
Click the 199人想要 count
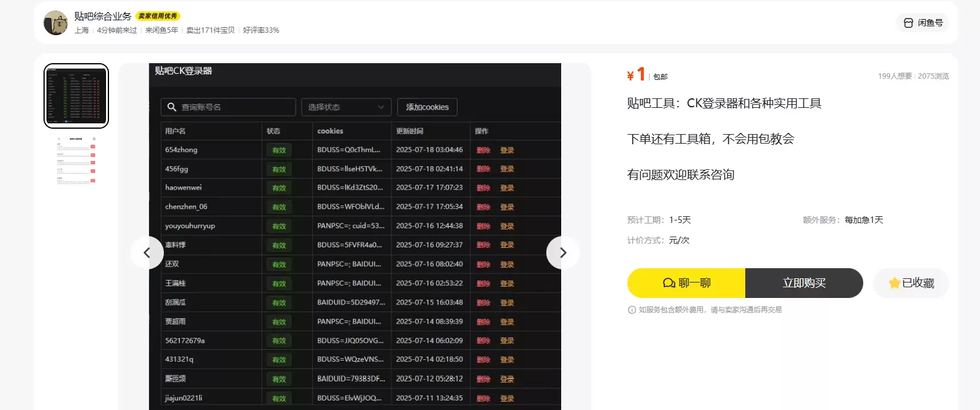pyautogui.click(x=895, y=76)
